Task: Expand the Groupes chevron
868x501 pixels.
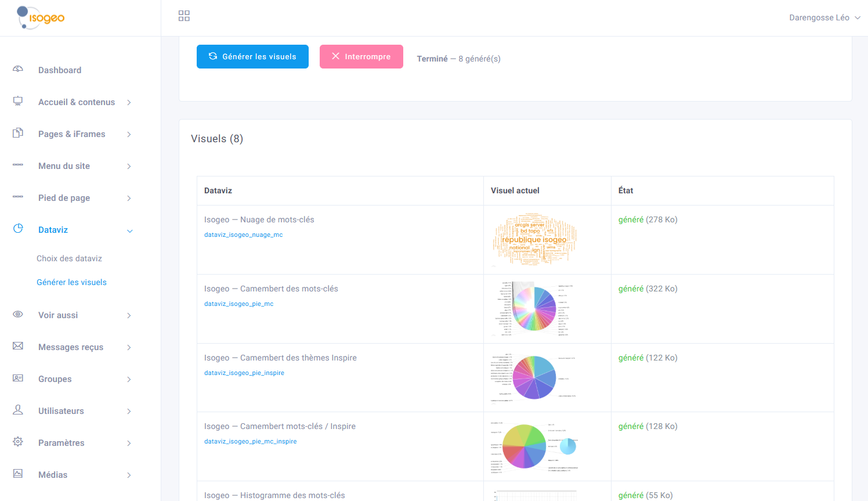Action: click(129, 380)
